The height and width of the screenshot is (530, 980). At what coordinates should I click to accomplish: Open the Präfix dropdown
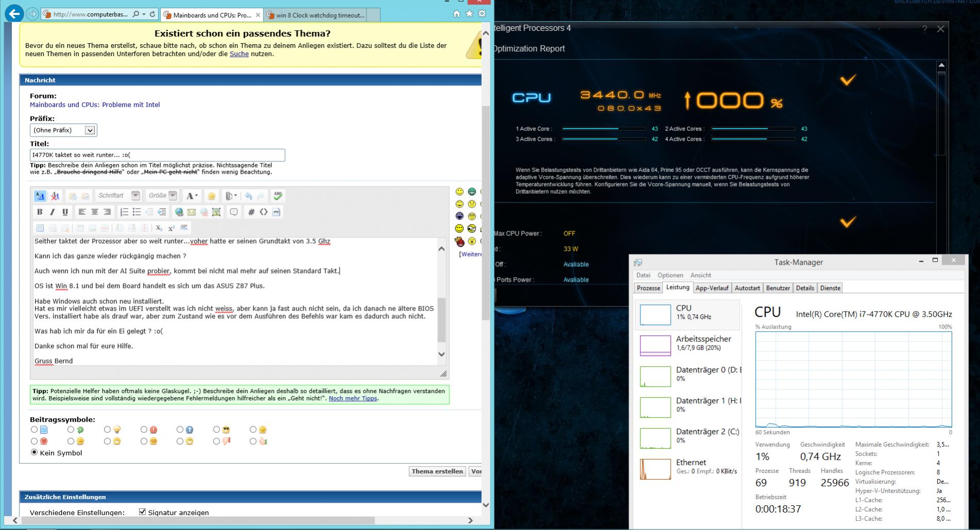click(63, 130)
